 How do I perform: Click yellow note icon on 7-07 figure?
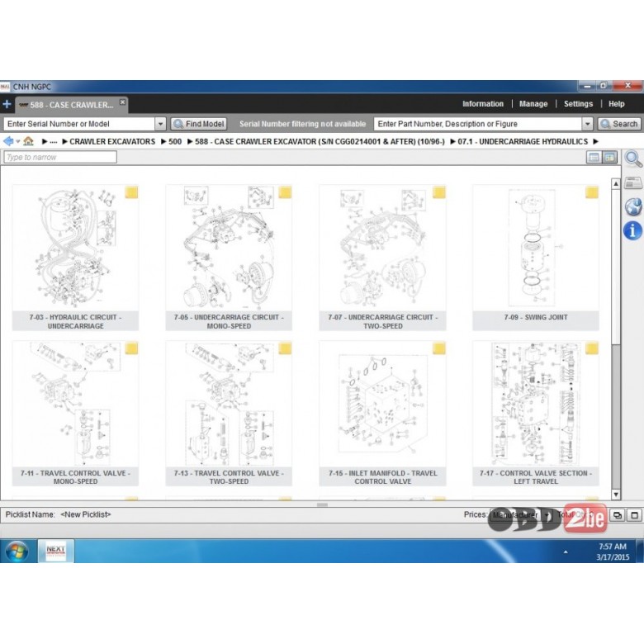click(x=439, y=192)
